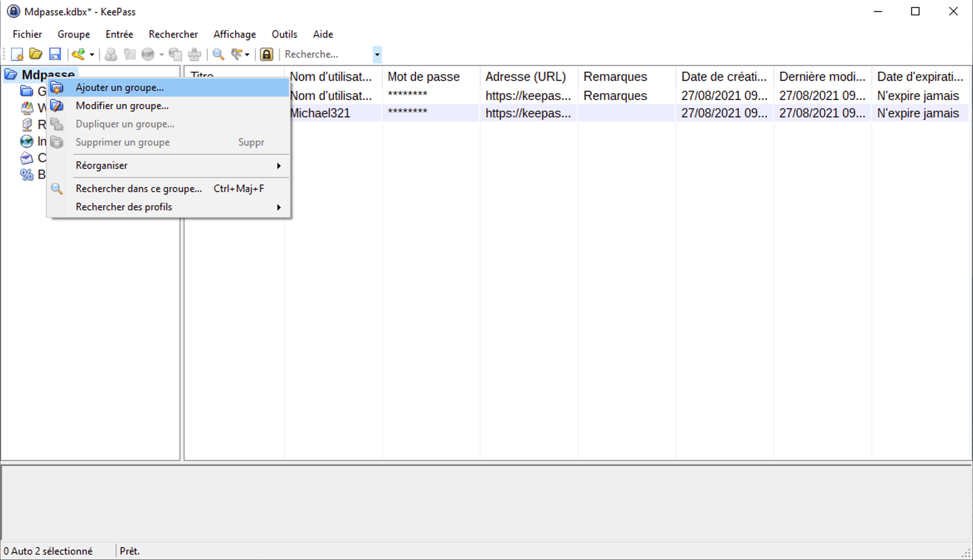Click Nom d'utilisat... cell in first entry row

[331, 96]
